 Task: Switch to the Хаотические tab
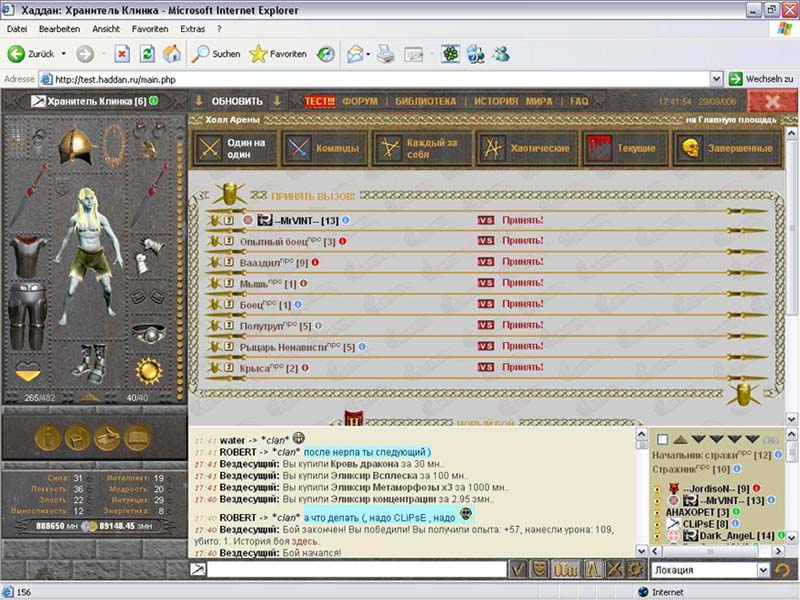point(527,148)
